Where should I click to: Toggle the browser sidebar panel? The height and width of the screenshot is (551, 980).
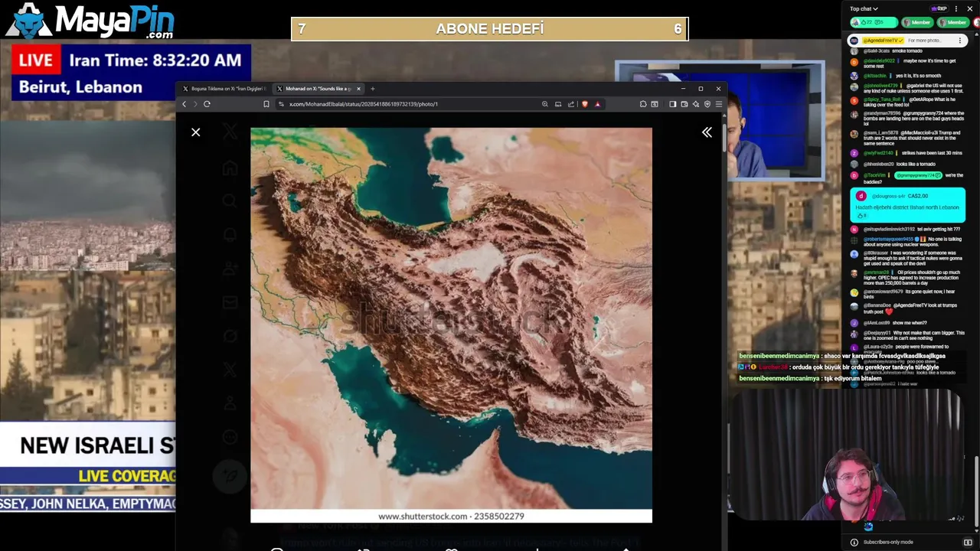[x=672, y=104]
